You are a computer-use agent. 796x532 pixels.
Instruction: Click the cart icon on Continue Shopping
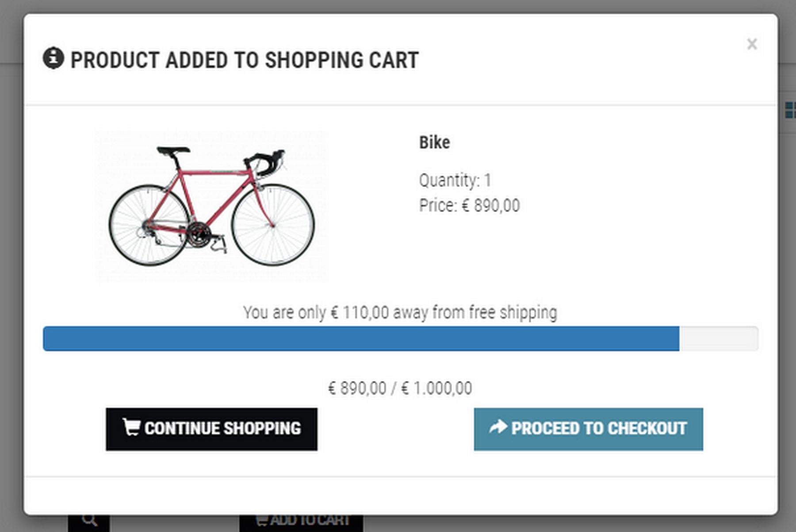coord(131,427)
